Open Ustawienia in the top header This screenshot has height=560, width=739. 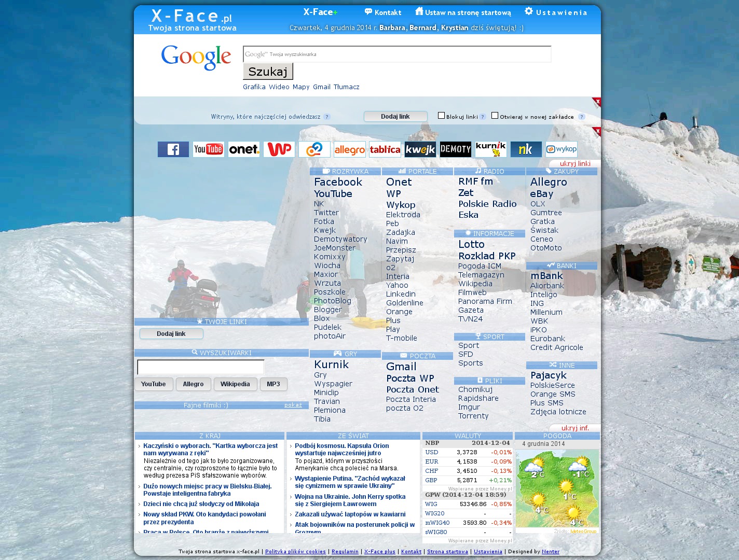pyautogui.click(x=556, y=12)
